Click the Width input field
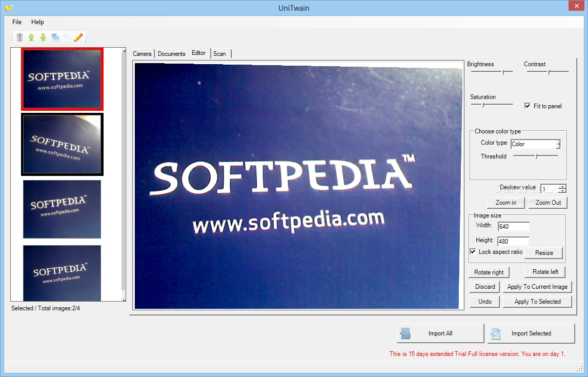Image resolution: width=588 pixels, height=377 pixels. (x=514, y=226)
